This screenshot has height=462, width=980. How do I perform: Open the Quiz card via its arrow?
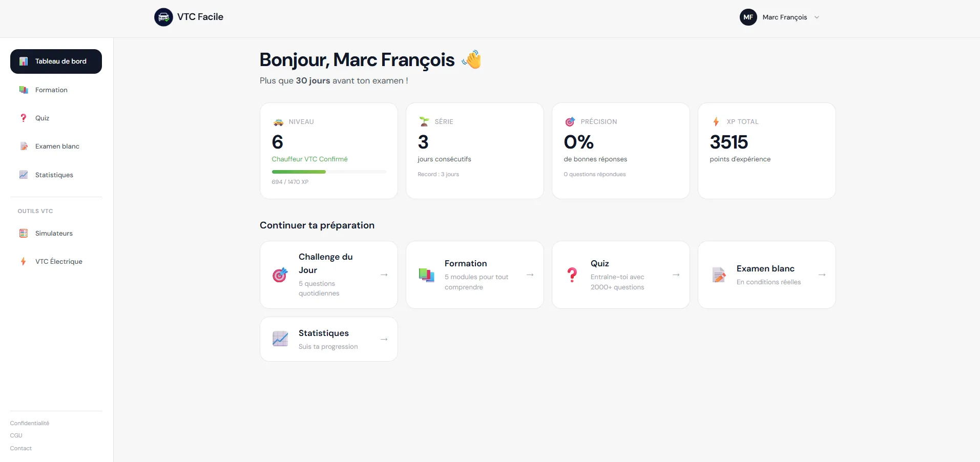[x=676, y=275]
